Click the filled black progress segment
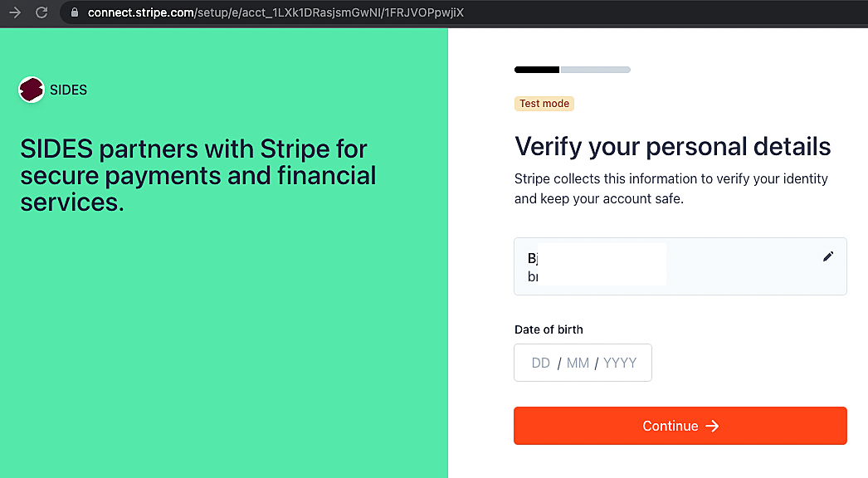The height and width of the screenshot is (478, 868). (x=537, y=70)
